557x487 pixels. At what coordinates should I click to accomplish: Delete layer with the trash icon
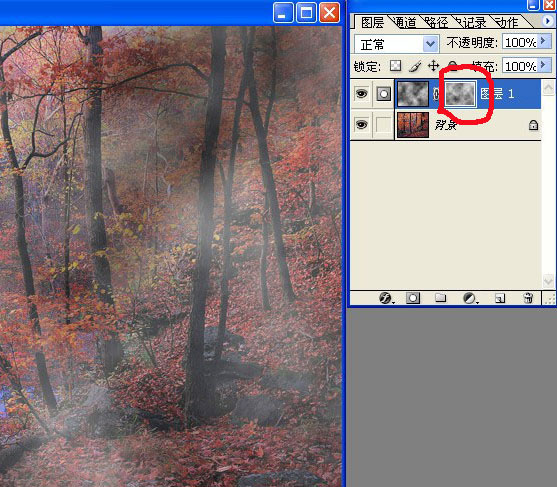tap(528, 298)
